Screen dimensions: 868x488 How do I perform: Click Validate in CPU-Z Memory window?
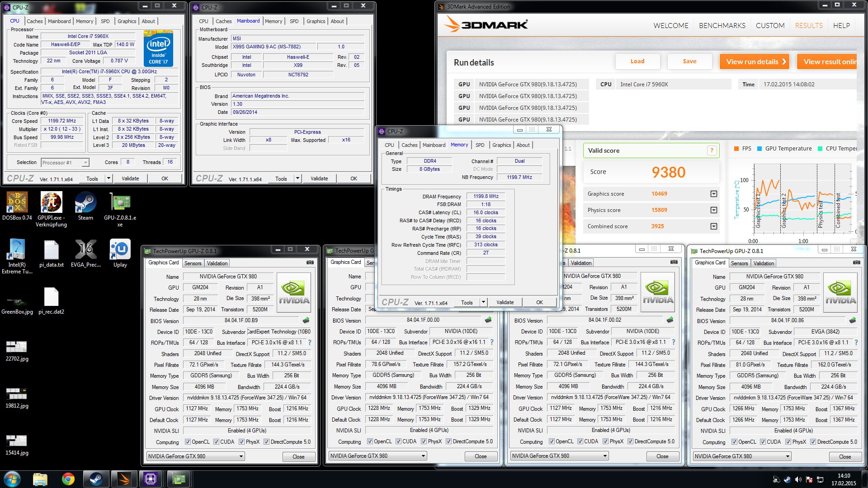pyautogui.click(x=505, y=302)
